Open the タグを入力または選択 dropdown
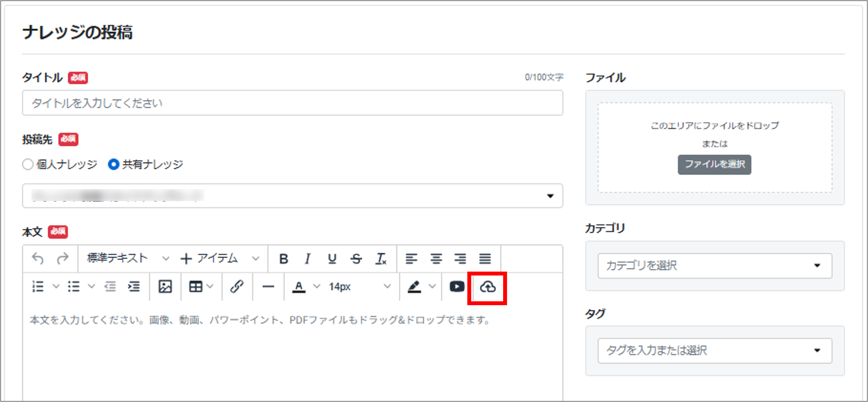 714,350
